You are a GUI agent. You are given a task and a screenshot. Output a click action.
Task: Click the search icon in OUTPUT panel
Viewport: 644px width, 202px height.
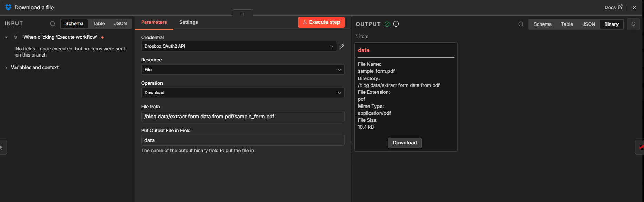[521, 24]
